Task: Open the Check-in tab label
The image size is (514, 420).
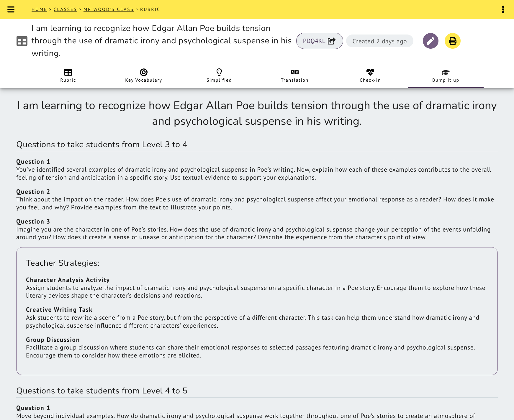Action: (x=370, y=80)
